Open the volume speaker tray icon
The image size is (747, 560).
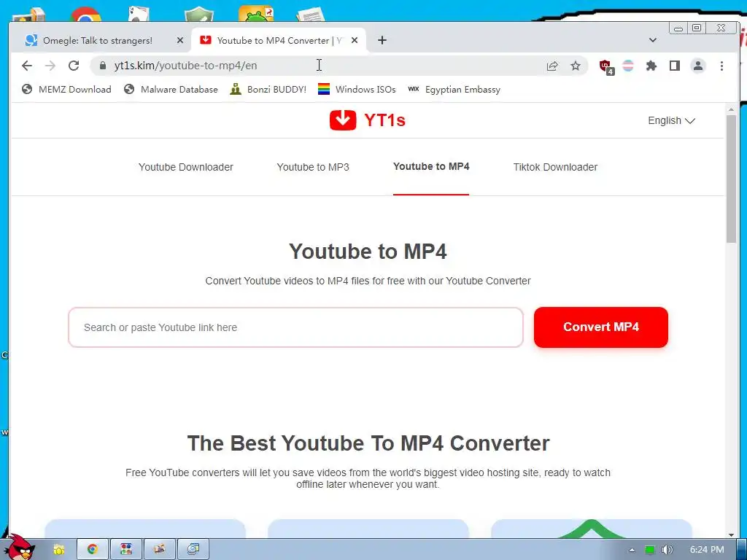pos(667,550)
